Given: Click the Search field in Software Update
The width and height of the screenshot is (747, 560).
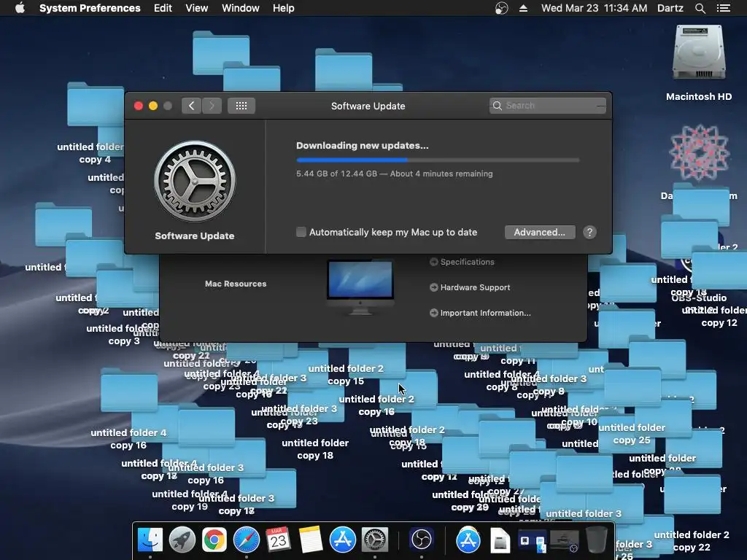Looking at the screenshot, I should [x=548, y=106].
